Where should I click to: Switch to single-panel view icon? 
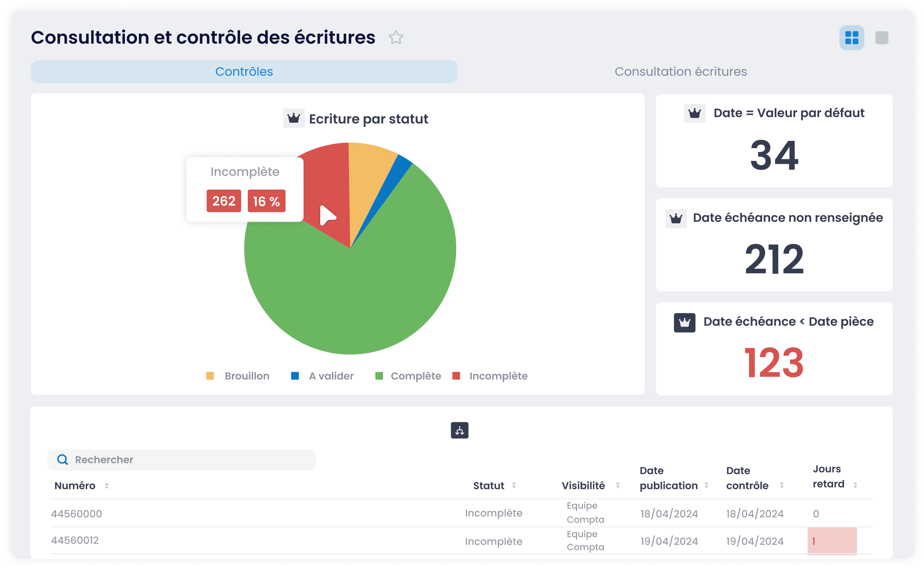[882, 38]
